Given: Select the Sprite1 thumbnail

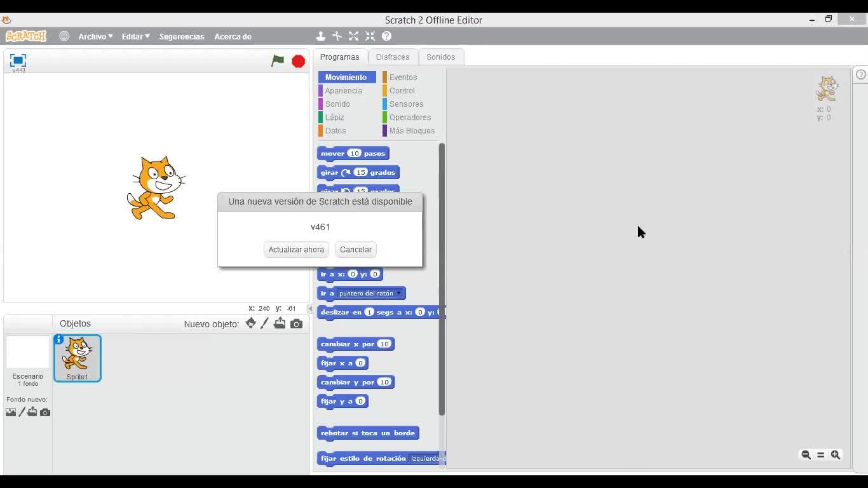Looking at the screenshot, I should [78, 358].
